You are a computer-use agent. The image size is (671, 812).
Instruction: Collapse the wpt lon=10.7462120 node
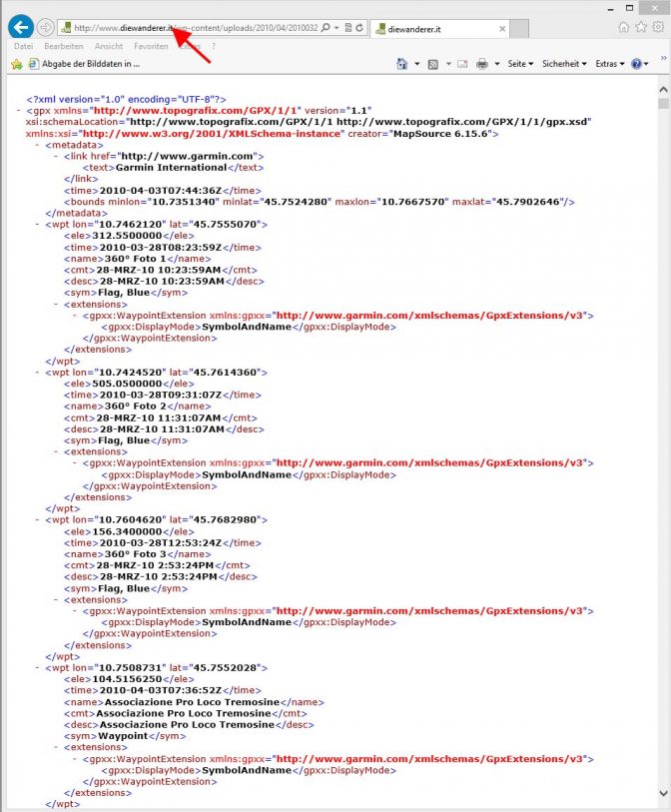pos(37,225)
